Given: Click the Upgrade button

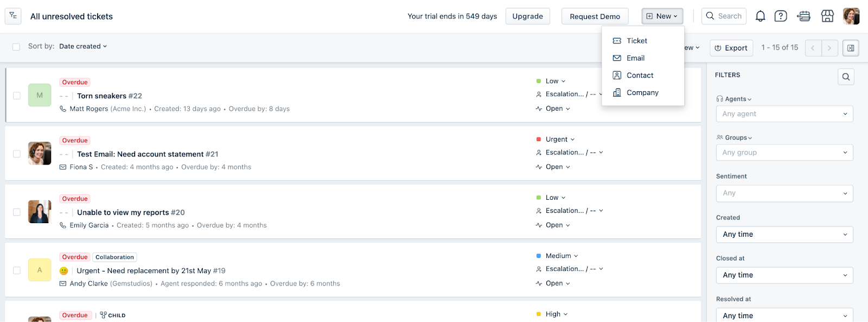Looking at the screenshot, I should click(527, 16).
